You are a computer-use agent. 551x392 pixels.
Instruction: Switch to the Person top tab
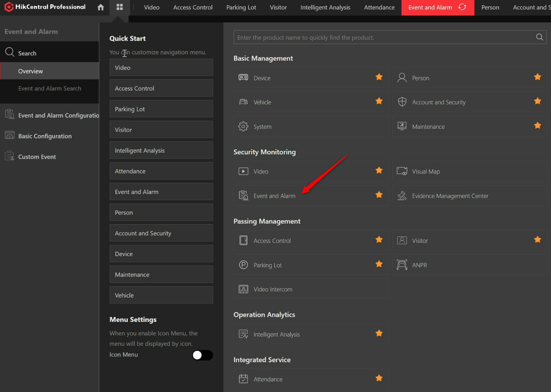tap(490, 7)
